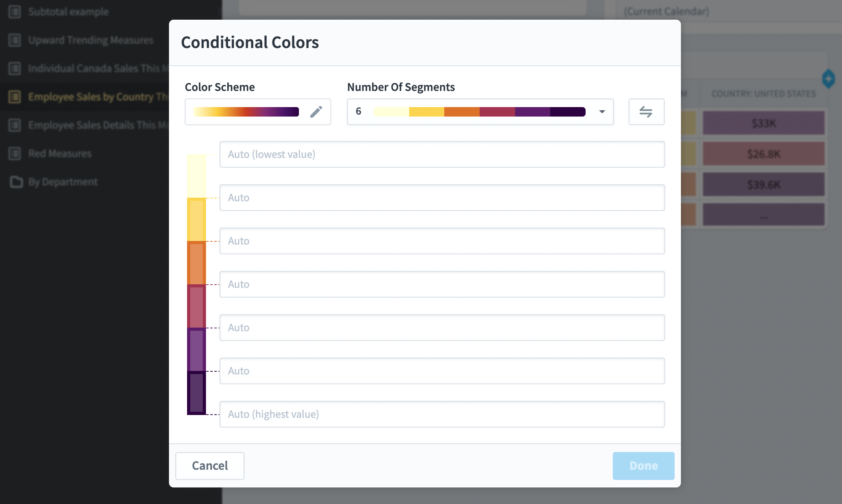
Task: Click the Upward Trending Measures report icon
Action: point(15,40)
